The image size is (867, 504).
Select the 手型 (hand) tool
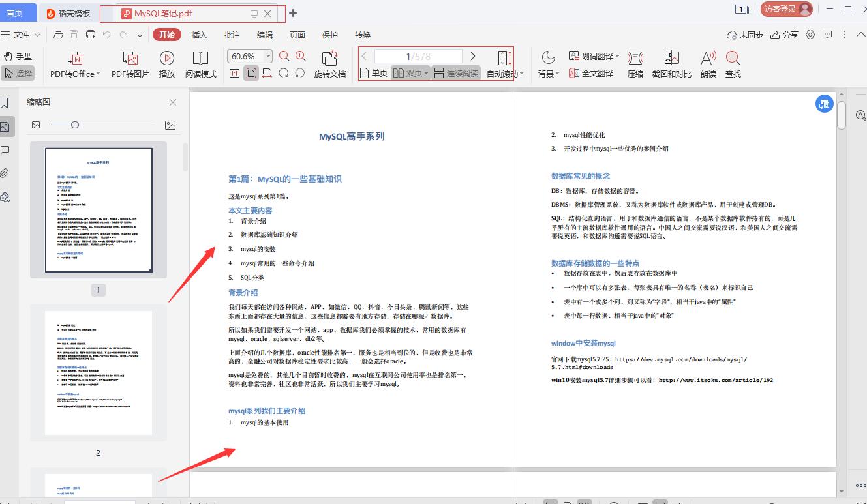tap(19, 56)
